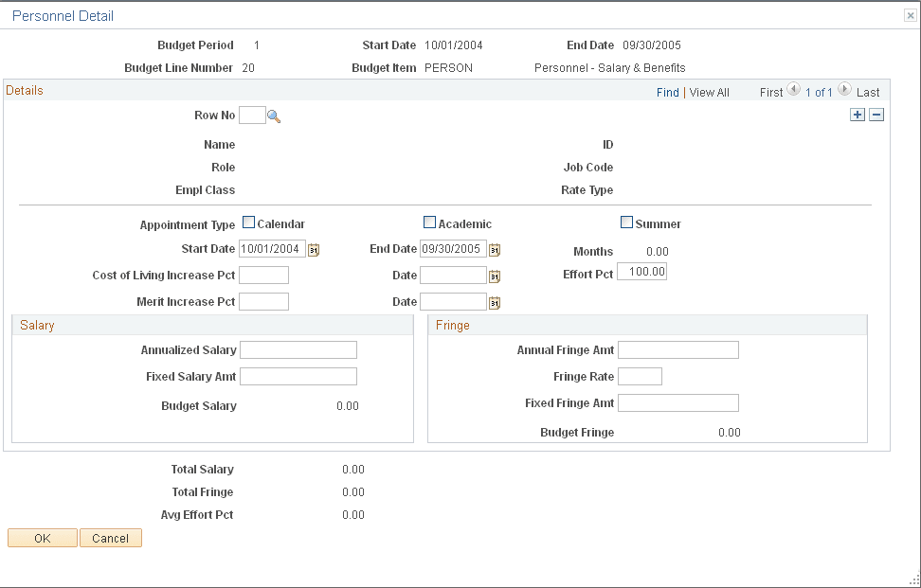The image size is (921, 588).
Task: Click into the Annualized Salary field
Action: click(x=298, y=349)
